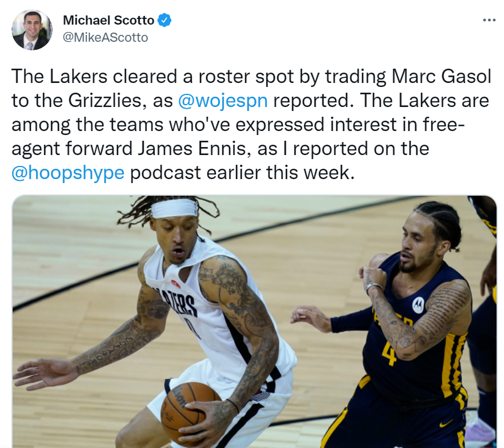Open the attached basketball game photo
Screen dimensions: 504x448
254,322
